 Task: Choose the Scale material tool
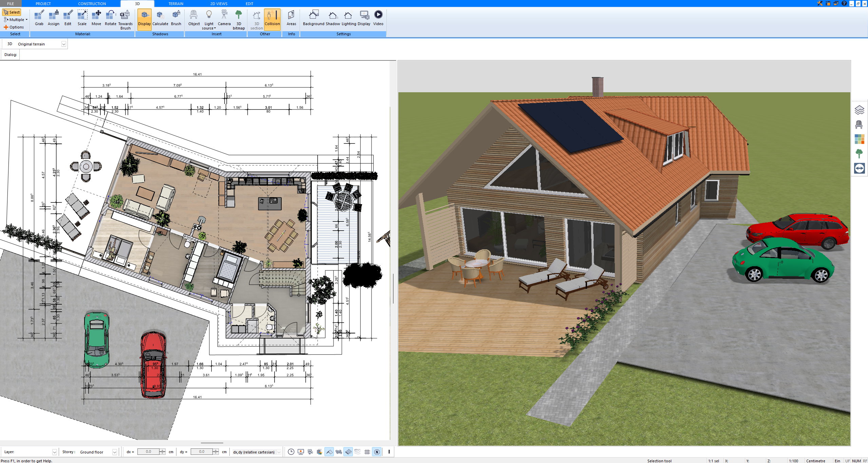[82, 18]
